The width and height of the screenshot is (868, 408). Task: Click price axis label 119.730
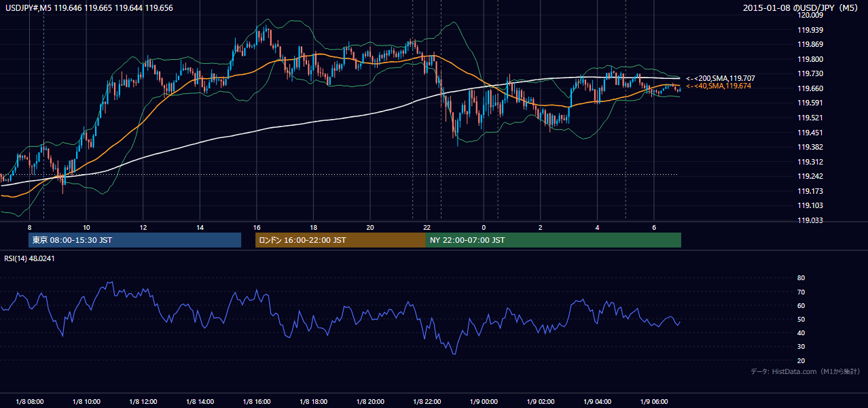810,73
